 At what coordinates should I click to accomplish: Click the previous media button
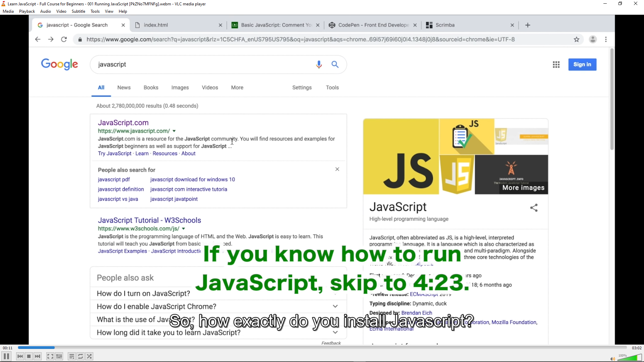tap(20, 356)
